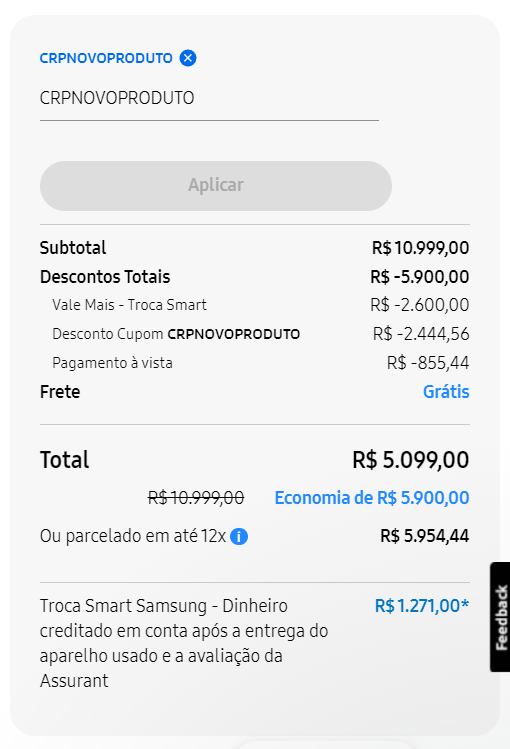
Task: Click the Ou parcelado em até 12x label
Action: pos(133,536)
